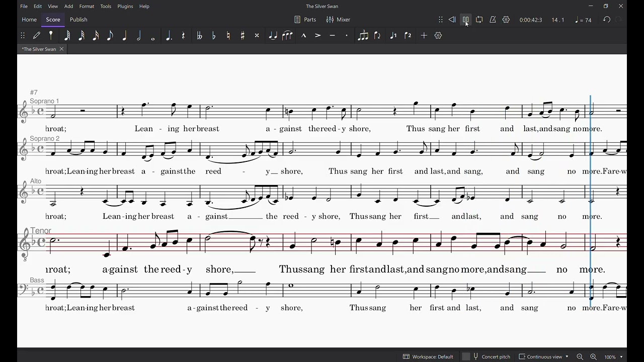Open the tuplet tool
644x362 pixels.
[x=363, y=36]
